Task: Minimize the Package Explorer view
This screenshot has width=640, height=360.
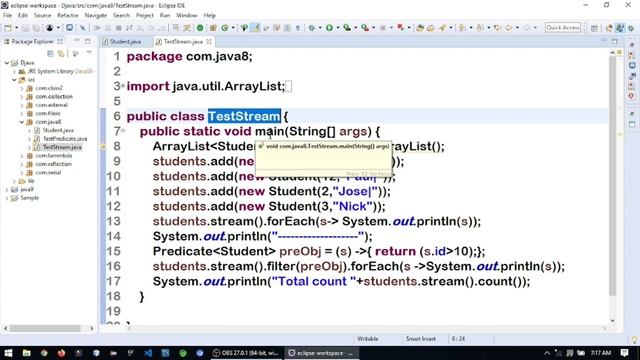Action: tap(77, 41)
